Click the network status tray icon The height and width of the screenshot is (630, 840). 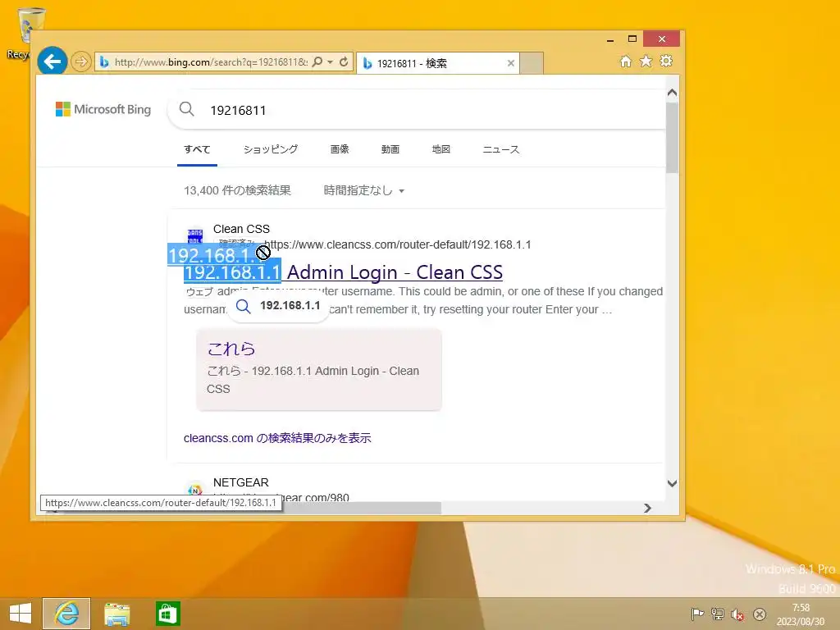tap(717, 614)
